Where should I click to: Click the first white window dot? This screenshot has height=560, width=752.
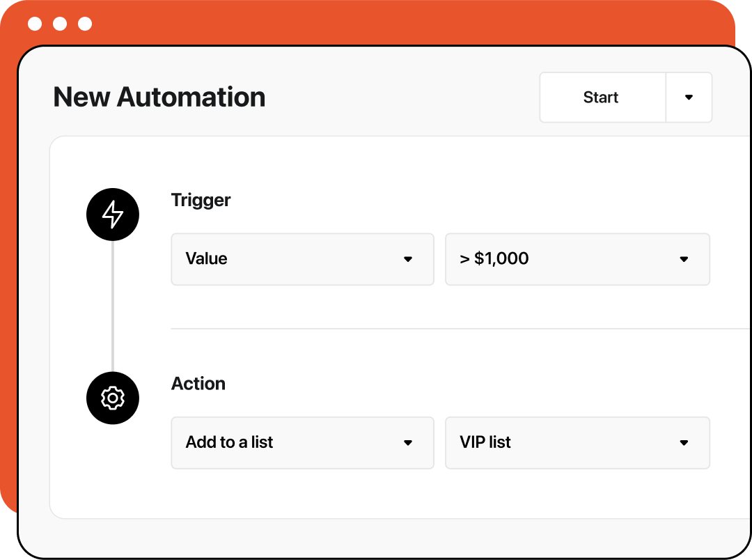tap(35, 24)
